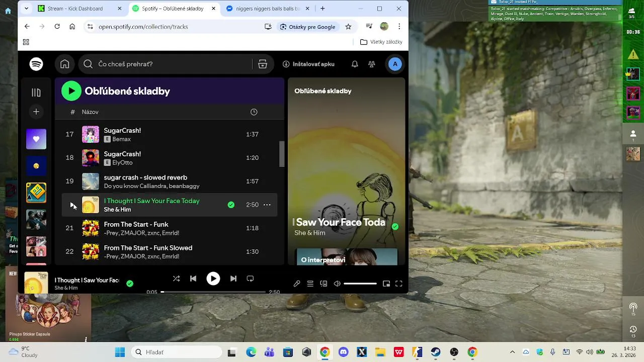Viewport: 644px width, 362px height.
Task: Click the She & Him link in the right panel
Action: click(x=310, y=233)
